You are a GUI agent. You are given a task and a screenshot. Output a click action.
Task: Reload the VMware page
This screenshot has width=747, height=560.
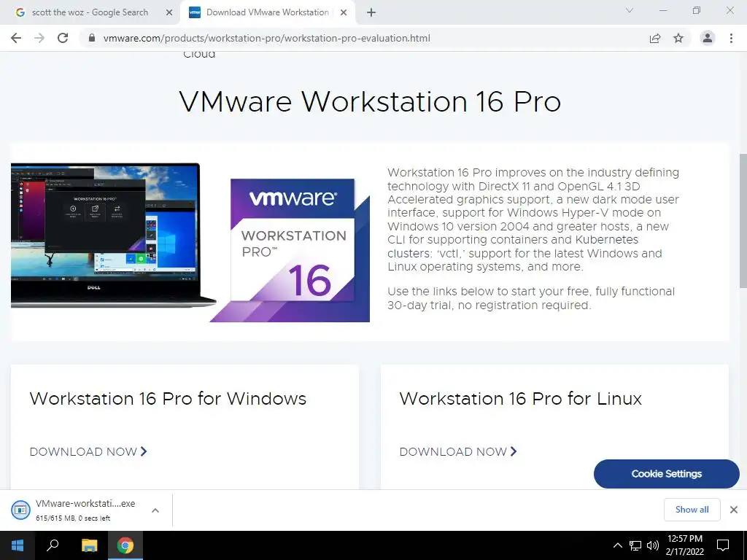pos(63,38)
